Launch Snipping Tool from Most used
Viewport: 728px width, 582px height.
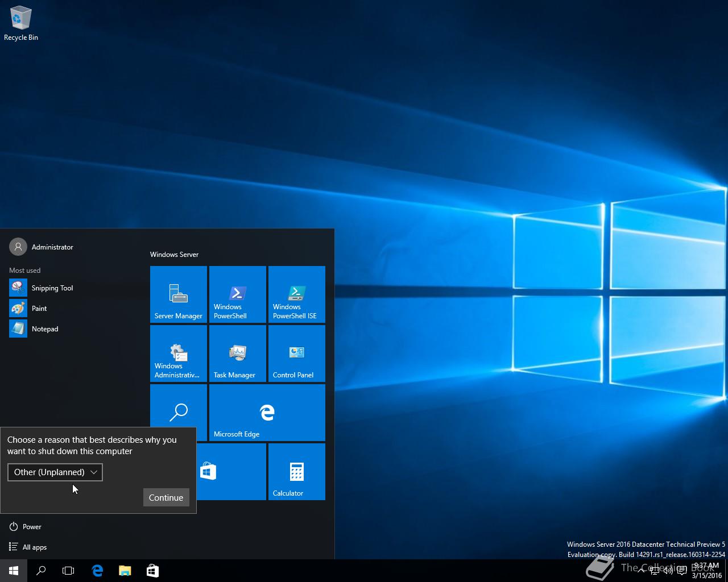(x=71, y=288)
